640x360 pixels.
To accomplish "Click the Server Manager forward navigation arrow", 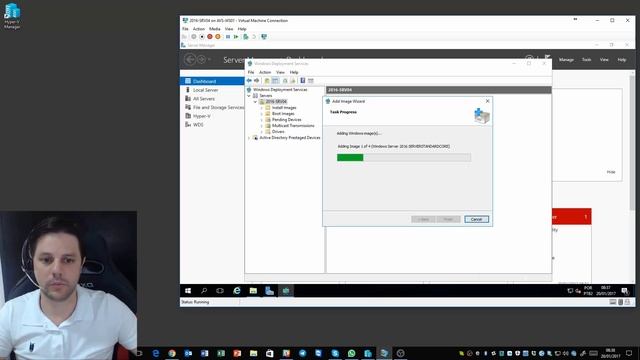I will [x=201, y=60].
